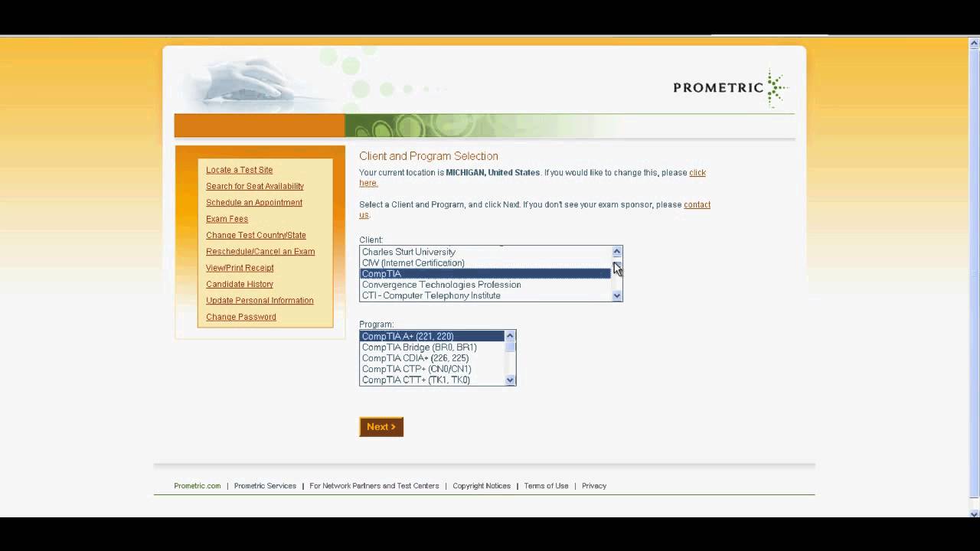Open Terms of Use footer link
The height and width of the screenshot is (551, 980).
pos(546,486)
